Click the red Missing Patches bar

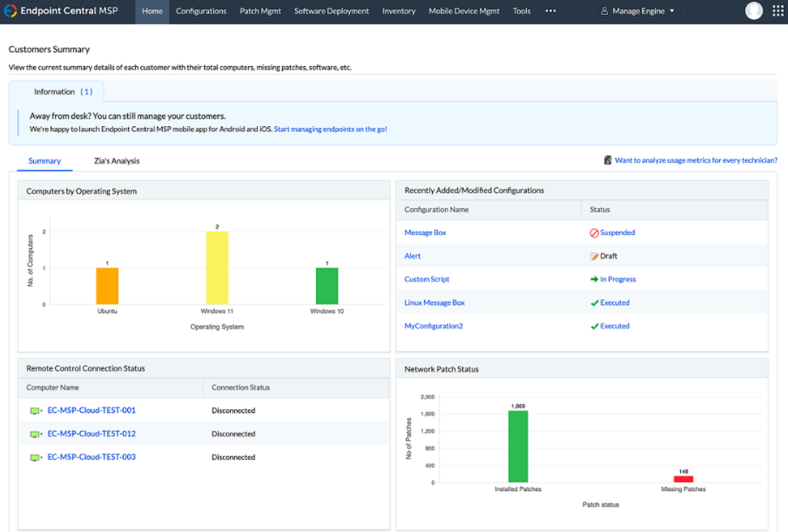coord(683,478)
